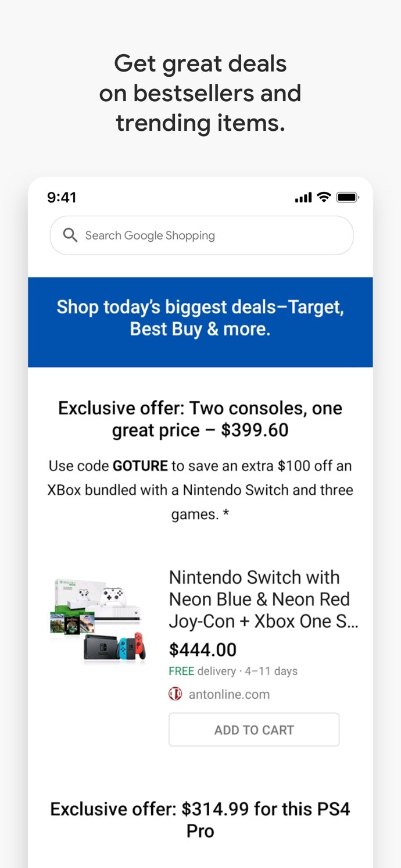401x868 pixels.
Task: Click the battery icon in the status bar
Action: click(347, 197)
